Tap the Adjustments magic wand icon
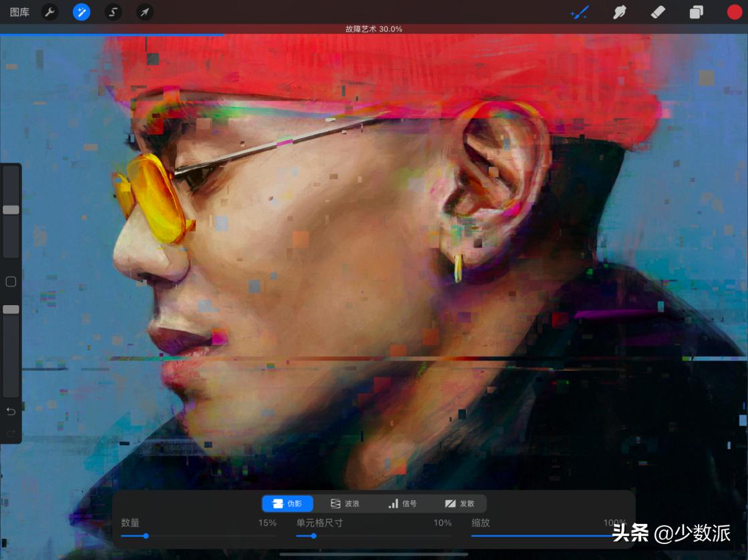 tap(81, 12)
